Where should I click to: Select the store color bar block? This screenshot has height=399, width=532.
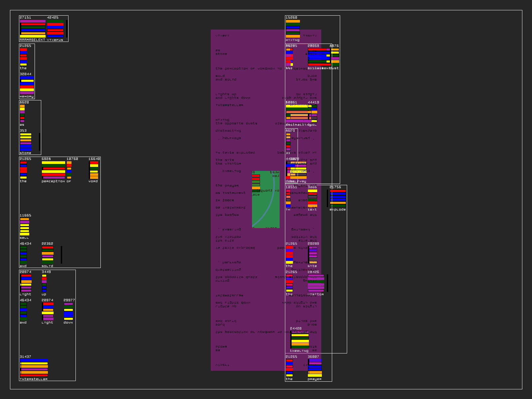pyautogui.click(x=26, y=142)
